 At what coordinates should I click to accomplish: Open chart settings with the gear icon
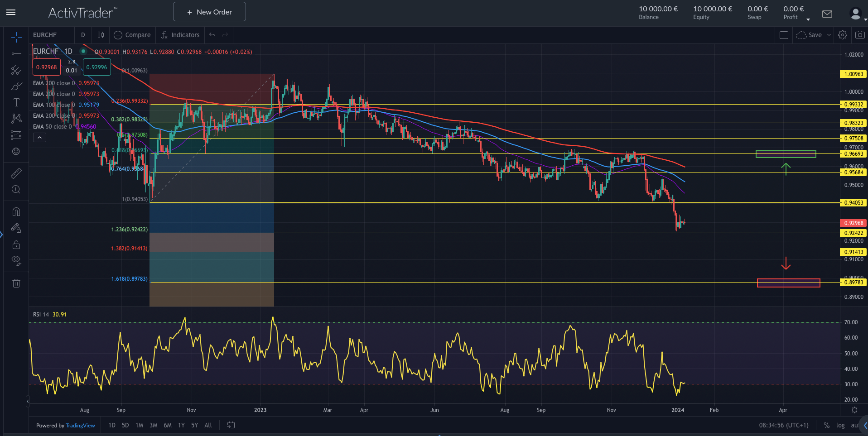(x=843, y=35)
